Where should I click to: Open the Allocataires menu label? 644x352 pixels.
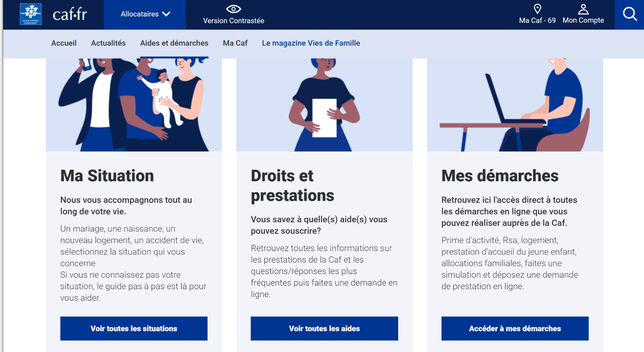pos(140,14)
